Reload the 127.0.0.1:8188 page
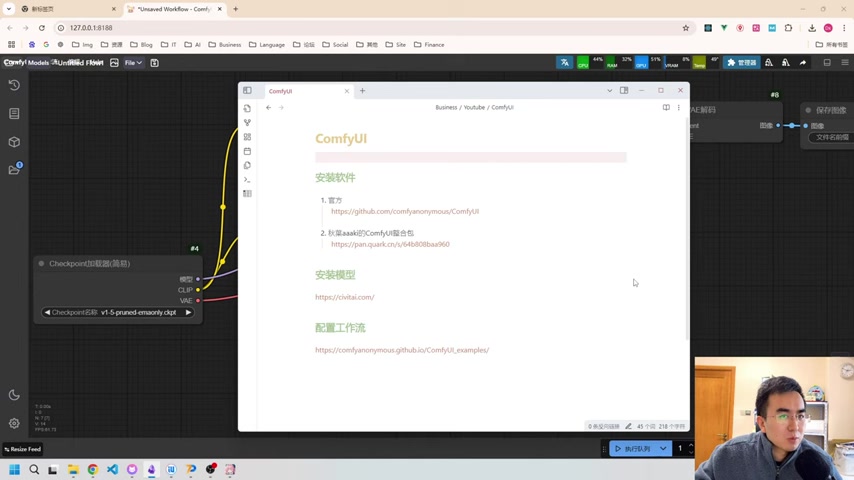Screen dimensions: 854x480 (42, 28)
